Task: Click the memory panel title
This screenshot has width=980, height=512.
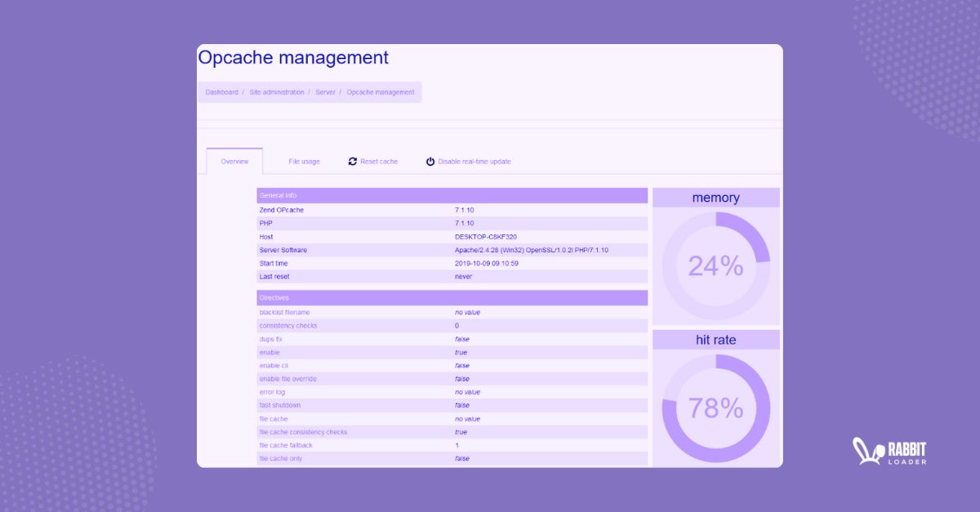Action: [715, 197]
